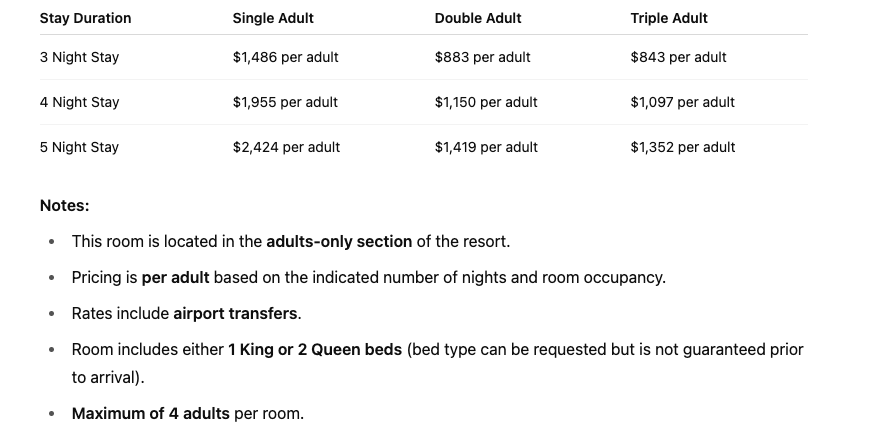Click the $2,424 per adult cell
This screenshot has height=445, width=870.
click(286, 147)
